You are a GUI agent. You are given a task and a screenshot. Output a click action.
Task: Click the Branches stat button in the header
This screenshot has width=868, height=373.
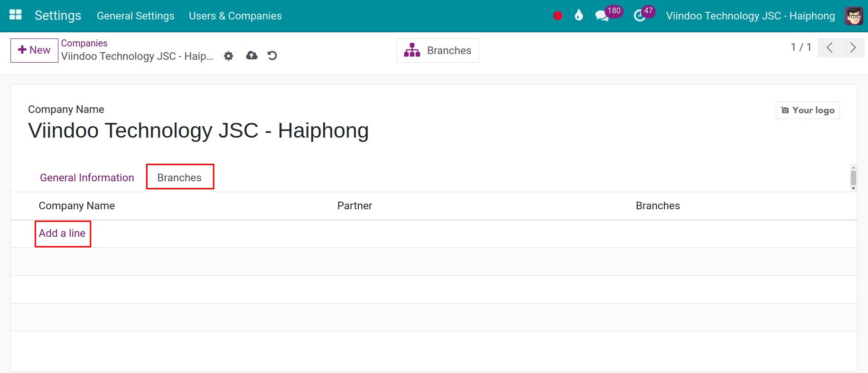[x=438, y=50]
